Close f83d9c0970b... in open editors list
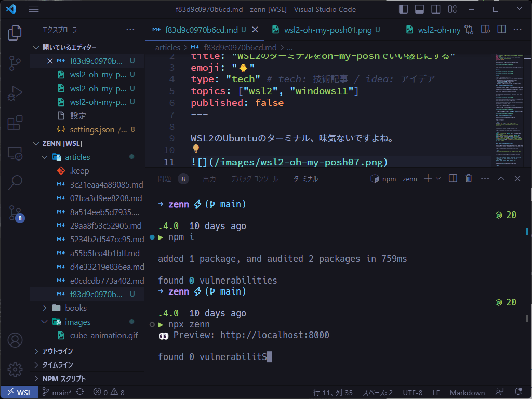 pos(50,61)
